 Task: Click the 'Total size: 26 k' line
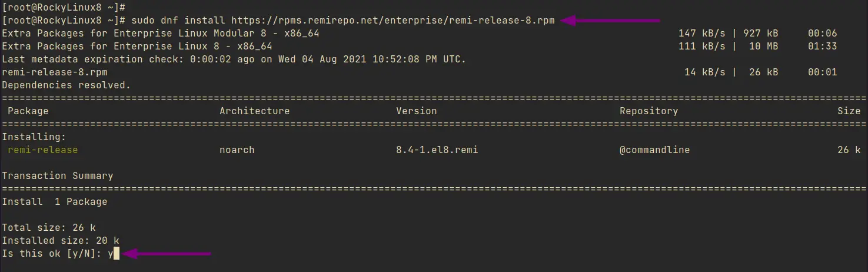point(49,228)
